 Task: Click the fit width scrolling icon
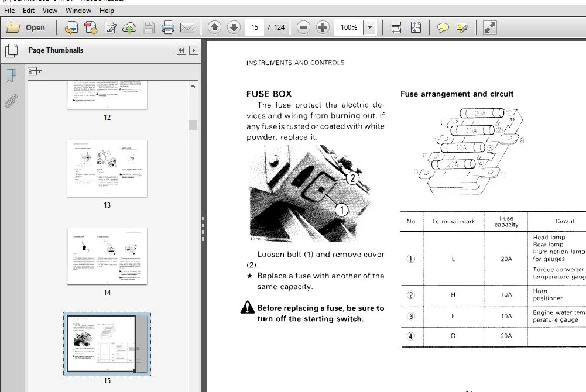(396, 27)
